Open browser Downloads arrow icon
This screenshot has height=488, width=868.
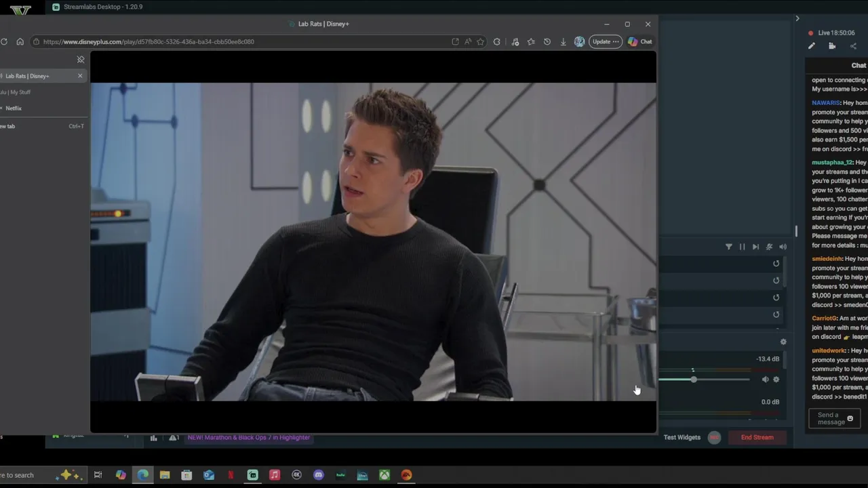tap(563, 41)
